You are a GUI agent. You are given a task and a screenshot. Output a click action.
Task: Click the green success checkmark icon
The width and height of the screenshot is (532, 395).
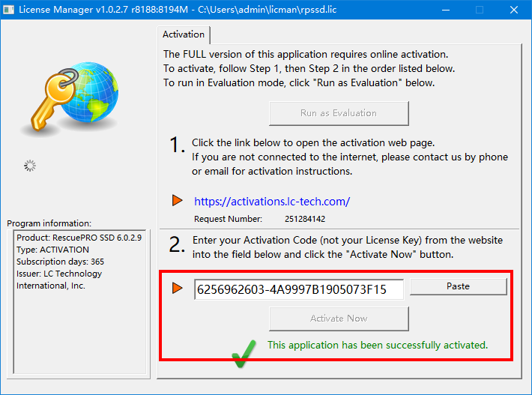(244, 354)
